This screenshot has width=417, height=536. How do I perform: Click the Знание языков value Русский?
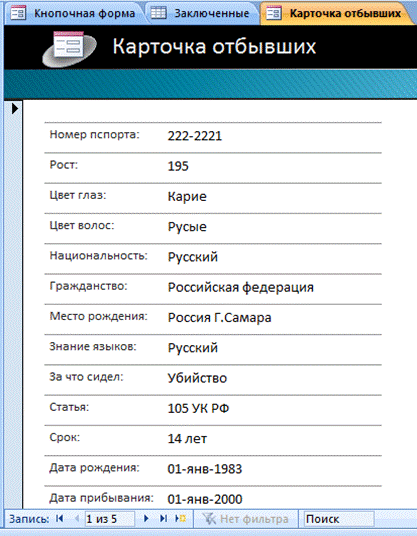pyautogui.click(x=192, y=348)
